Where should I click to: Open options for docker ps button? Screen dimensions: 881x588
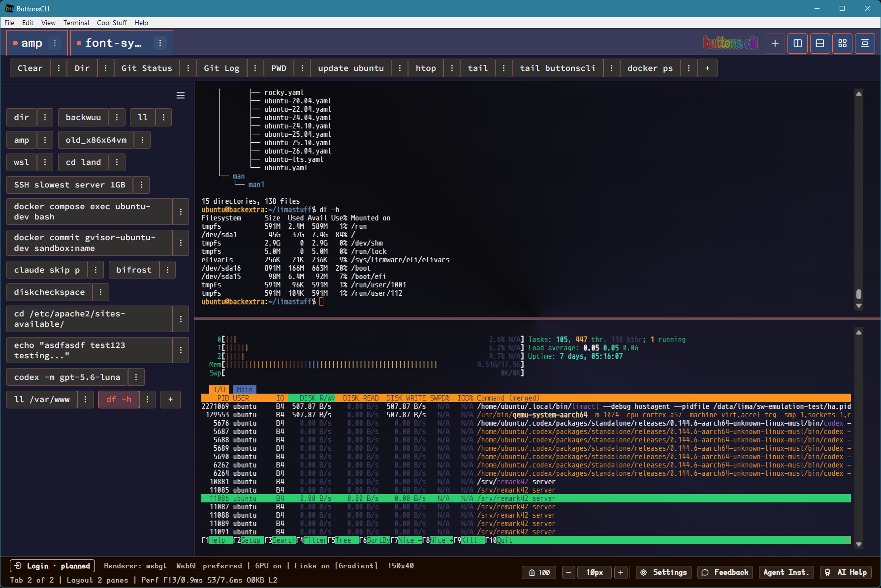click(x=689, y=68)
